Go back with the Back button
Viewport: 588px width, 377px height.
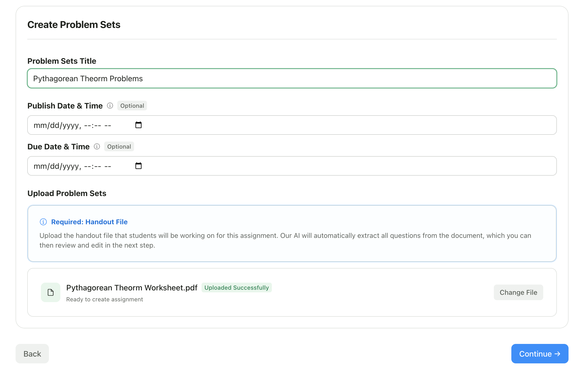click(32, 354)
